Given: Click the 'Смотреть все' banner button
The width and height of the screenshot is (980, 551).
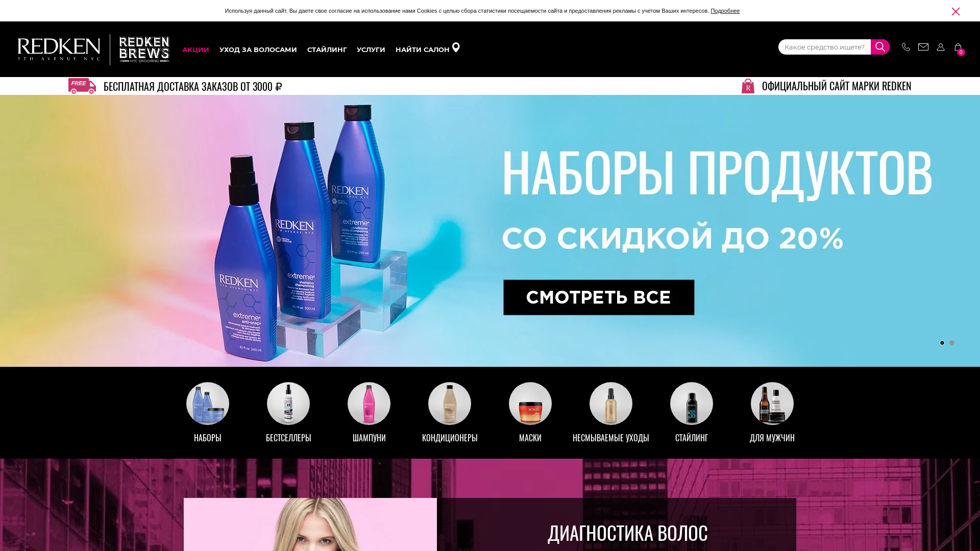Looking at the screenshot, I should point(599,297).
